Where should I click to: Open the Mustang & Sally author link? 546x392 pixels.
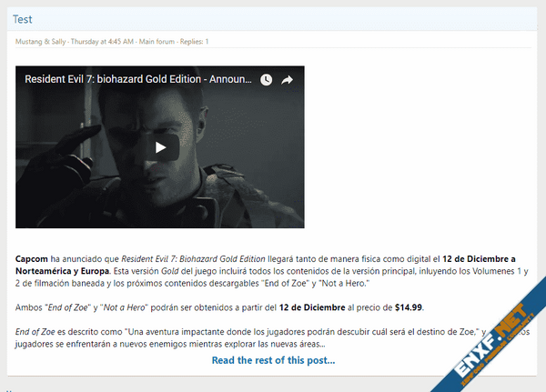click(x=40, y=42)
